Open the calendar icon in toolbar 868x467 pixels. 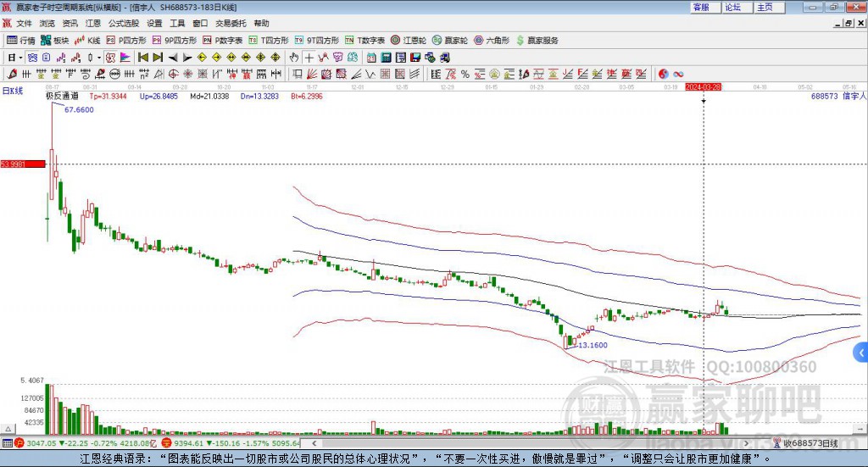pos(371,58)
